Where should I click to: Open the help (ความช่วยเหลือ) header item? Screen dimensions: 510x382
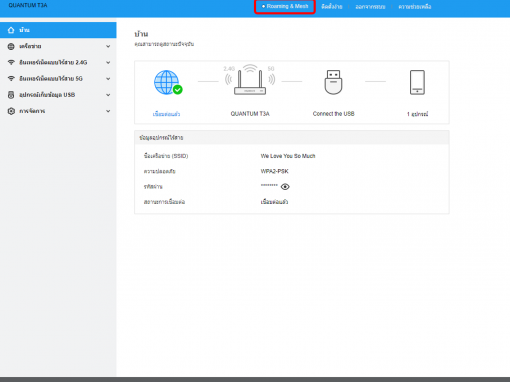(415, 7)
